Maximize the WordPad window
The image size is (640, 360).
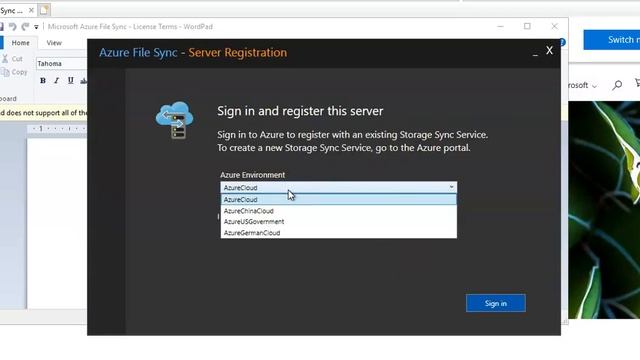point(527,26)
